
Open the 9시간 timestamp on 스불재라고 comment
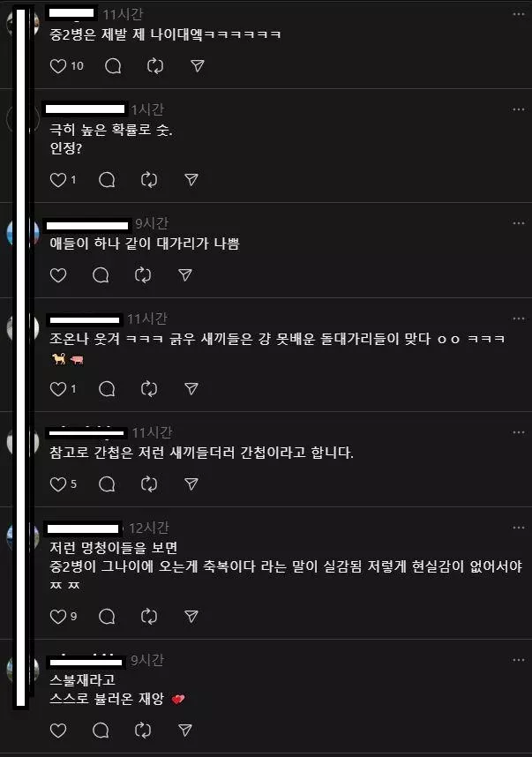(147, 660)
